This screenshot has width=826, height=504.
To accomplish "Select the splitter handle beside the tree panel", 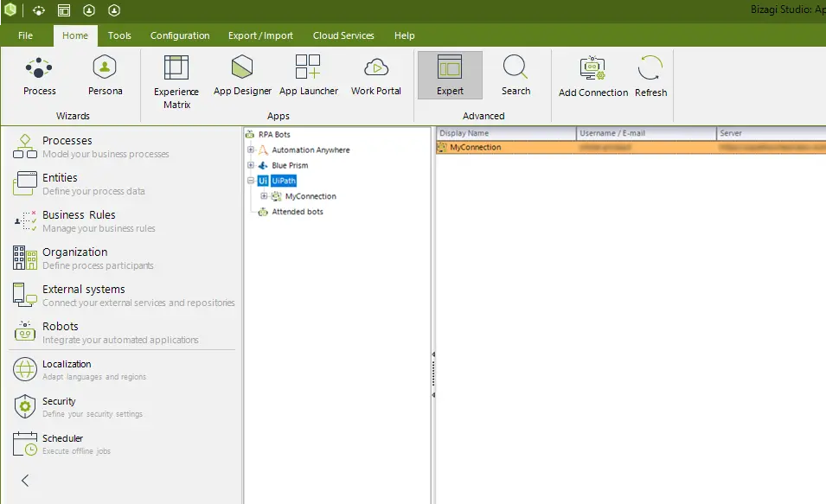I will pyautogui.click(x=433, y=374).
